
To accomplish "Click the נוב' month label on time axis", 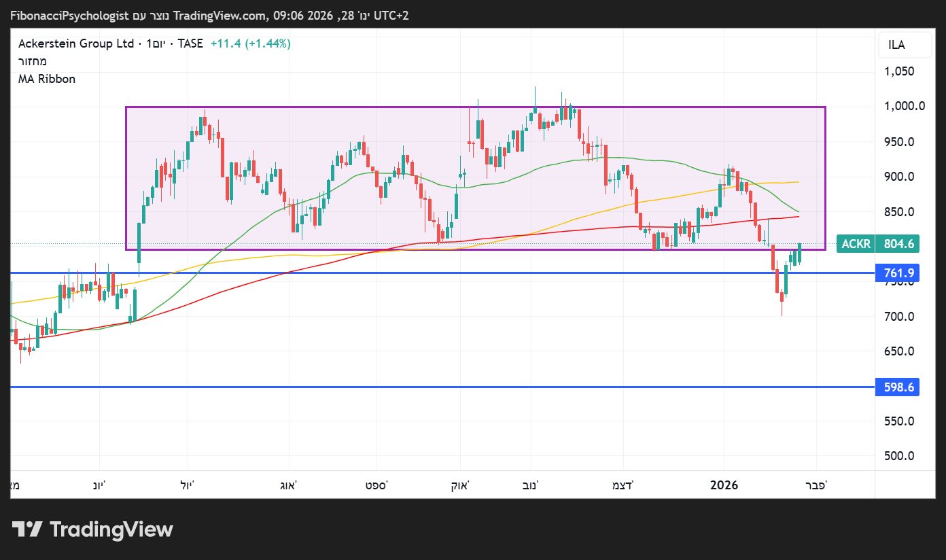I will click(531, 485).
